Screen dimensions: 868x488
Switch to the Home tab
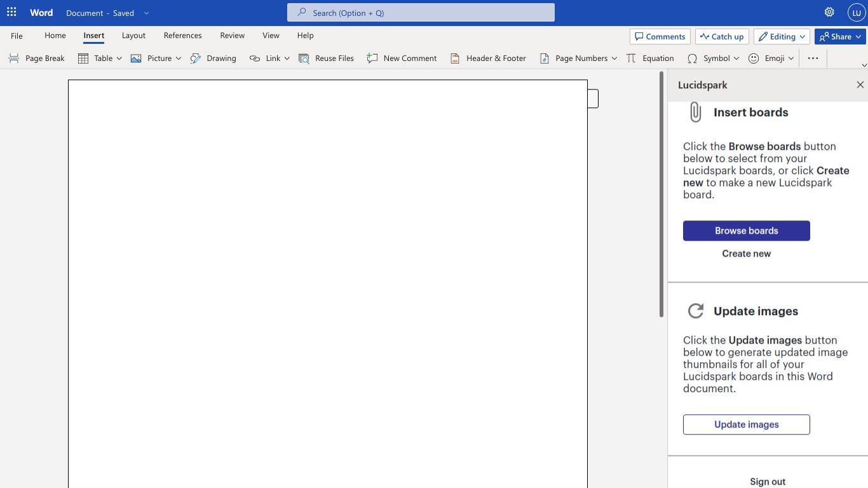(x=55, y=36)
